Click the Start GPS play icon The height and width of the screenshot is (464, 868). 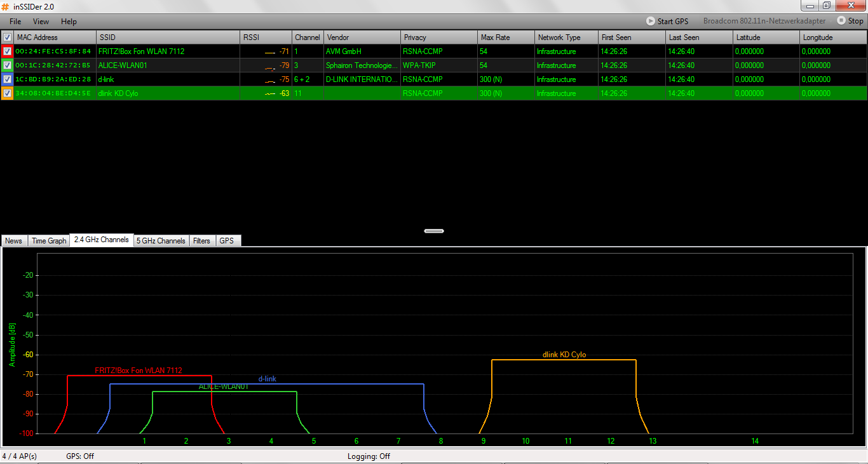pyautogui.click(x=651, y=21)
